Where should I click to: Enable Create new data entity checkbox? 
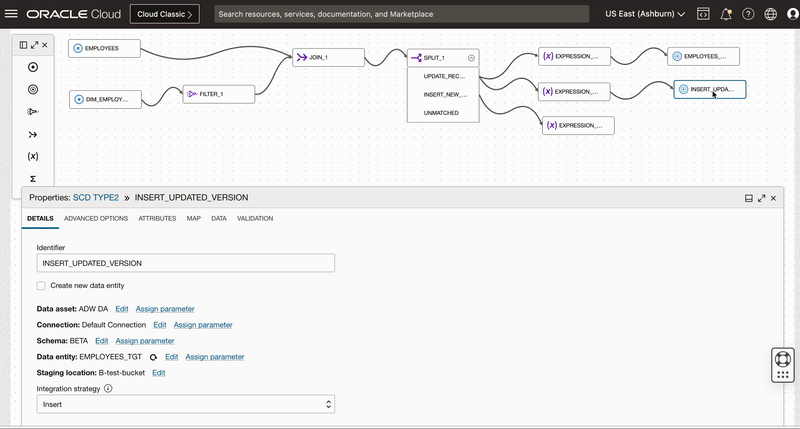coord(41,286)
